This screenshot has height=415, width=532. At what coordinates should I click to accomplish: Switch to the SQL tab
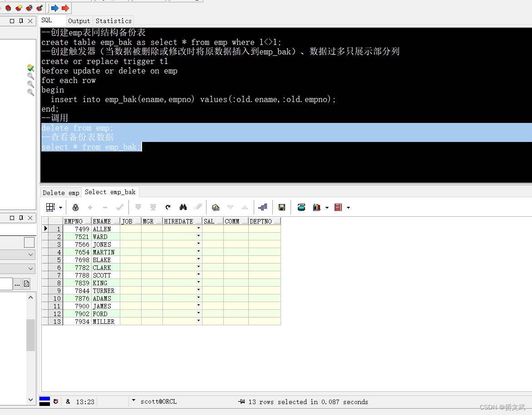point(47,20)
